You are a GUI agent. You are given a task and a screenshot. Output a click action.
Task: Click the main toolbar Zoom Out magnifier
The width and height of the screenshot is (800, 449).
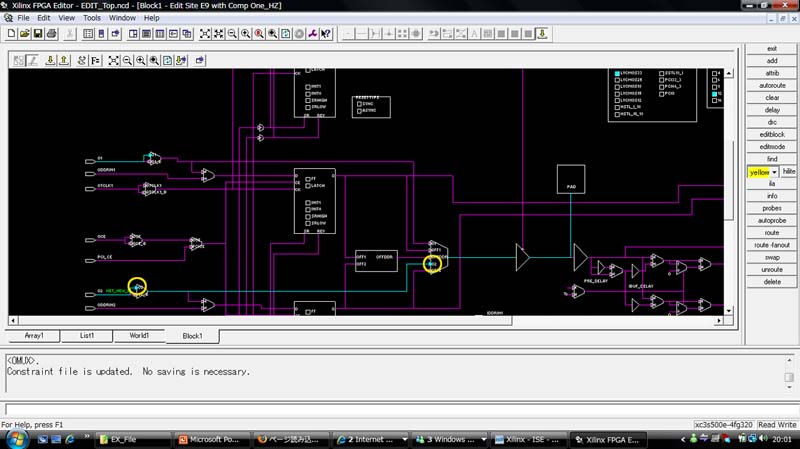click(232, 34)
